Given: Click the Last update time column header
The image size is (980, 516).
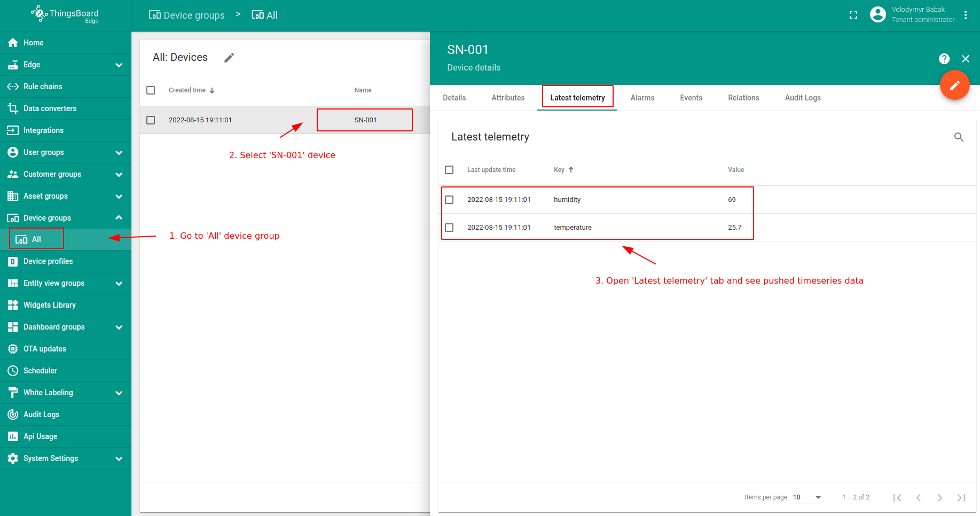Looking at the screenshot, I should [491, 170].
